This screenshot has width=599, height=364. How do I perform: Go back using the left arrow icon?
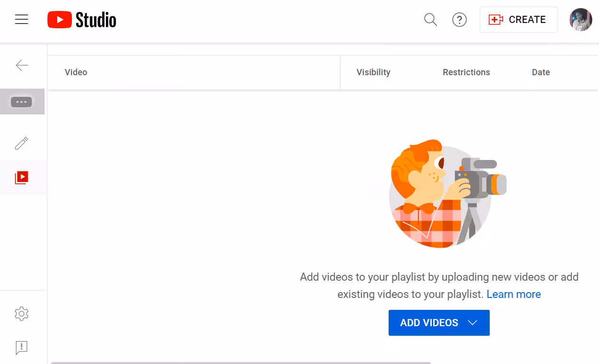[22, 65]
